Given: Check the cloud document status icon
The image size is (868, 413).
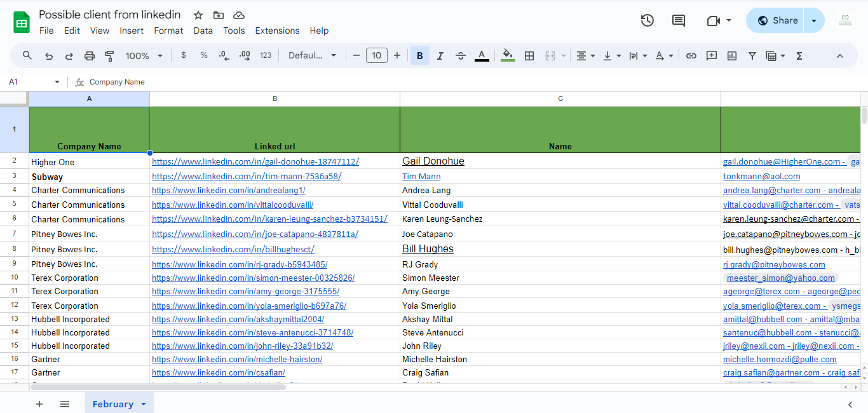Looking at the screenshot, I should (x=239, y=15).
